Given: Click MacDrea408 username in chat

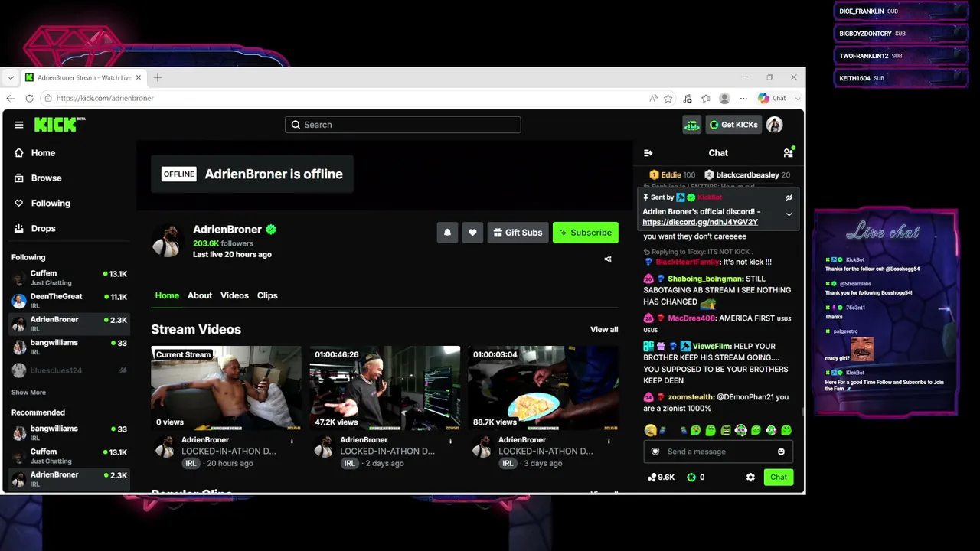Looking at the screenshot, I should [x=691, y=318].
